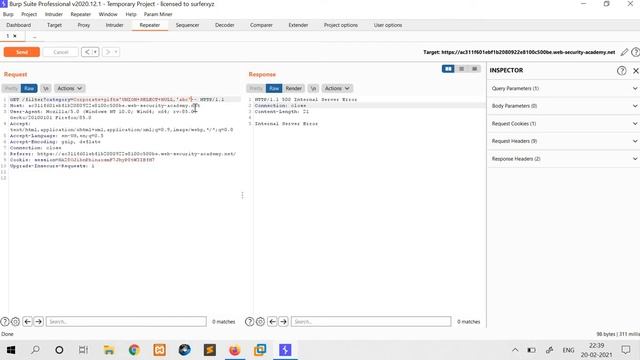The height and width of the screenshot is (360, 640).
Task: Click the split handle between Request and Response
Action: pos(242,196)
